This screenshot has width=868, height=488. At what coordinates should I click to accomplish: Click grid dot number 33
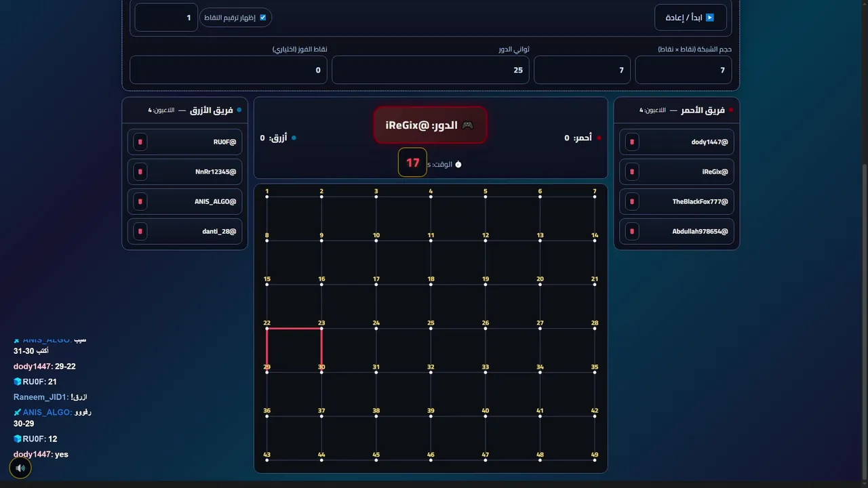click(486, 372)
